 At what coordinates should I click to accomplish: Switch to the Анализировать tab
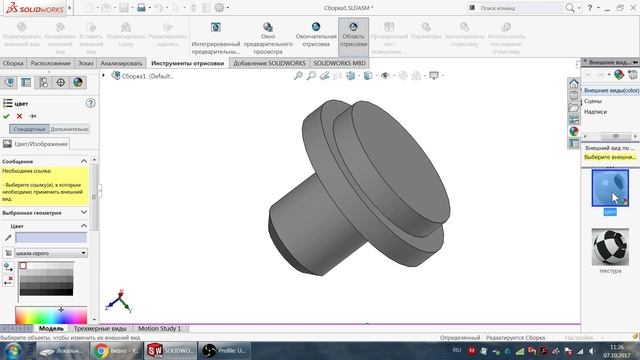pos(121,63)
